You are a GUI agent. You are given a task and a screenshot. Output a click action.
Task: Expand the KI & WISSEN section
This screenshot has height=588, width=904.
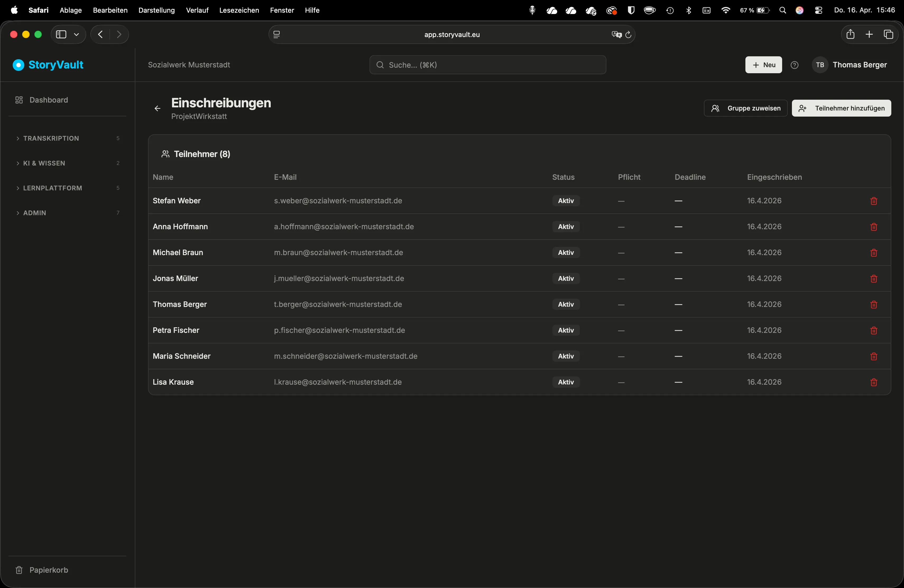pos(68,163)
